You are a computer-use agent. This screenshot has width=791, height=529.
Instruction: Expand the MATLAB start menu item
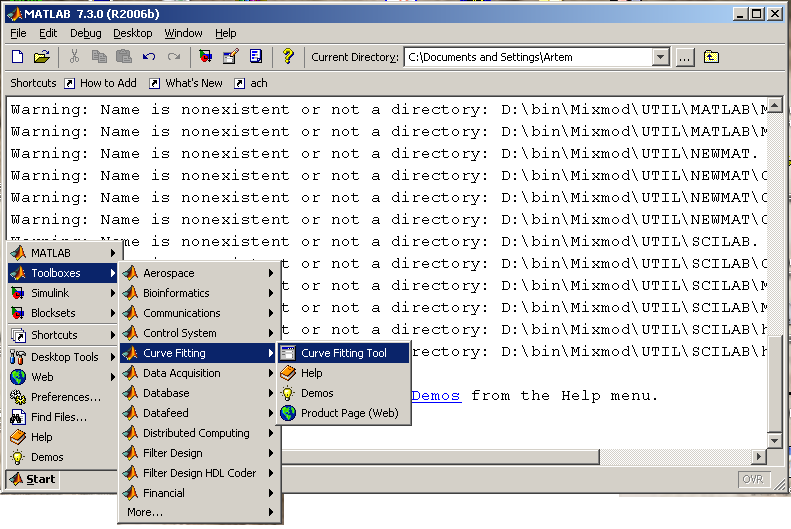tap(63, 253)
